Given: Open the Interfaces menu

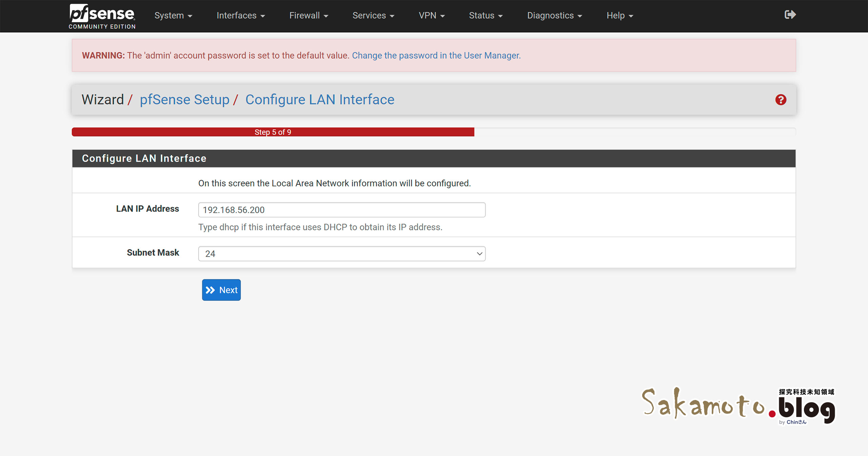Looking at the screenshot, I should point(241,16).
